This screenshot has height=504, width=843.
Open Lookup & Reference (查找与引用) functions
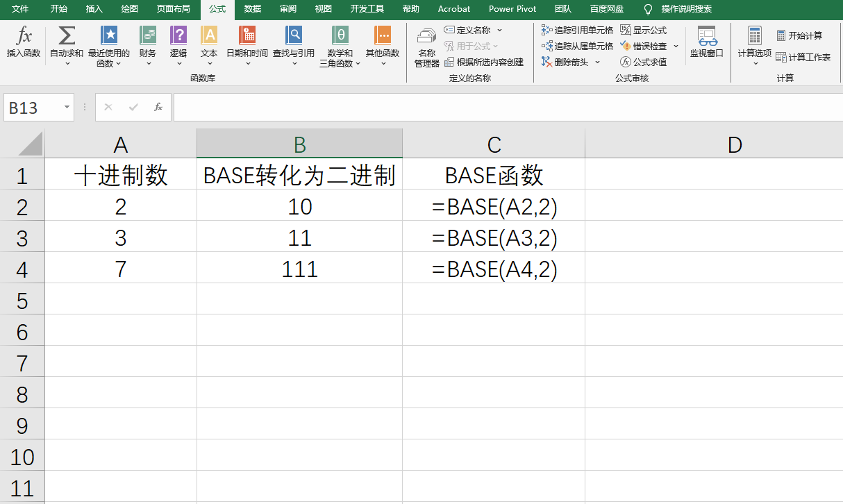[x=294, y=47]
